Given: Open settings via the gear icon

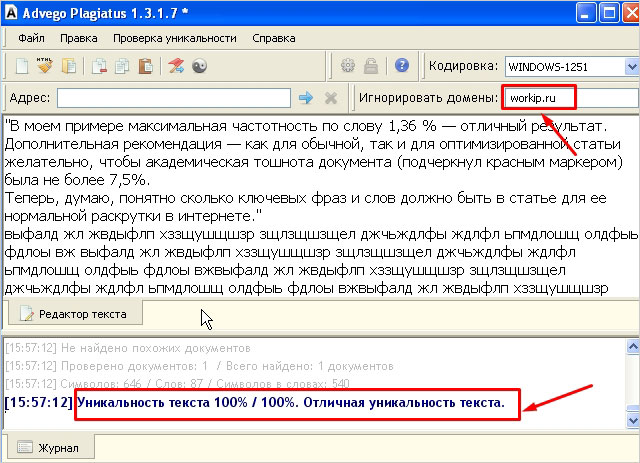Looking at the screenshot, I should (x=348, y=65).
